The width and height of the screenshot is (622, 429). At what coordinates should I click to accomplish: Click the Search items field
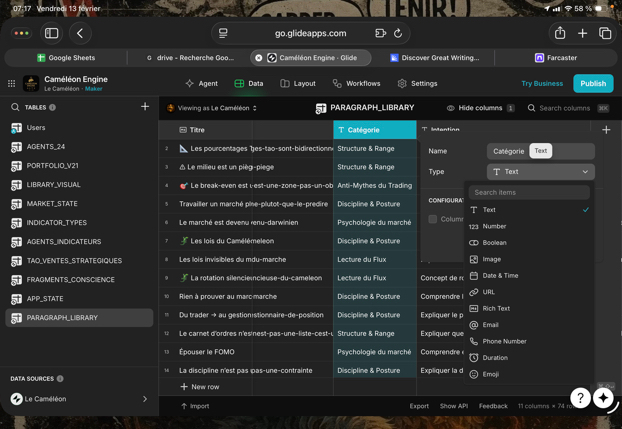(529, 192)
